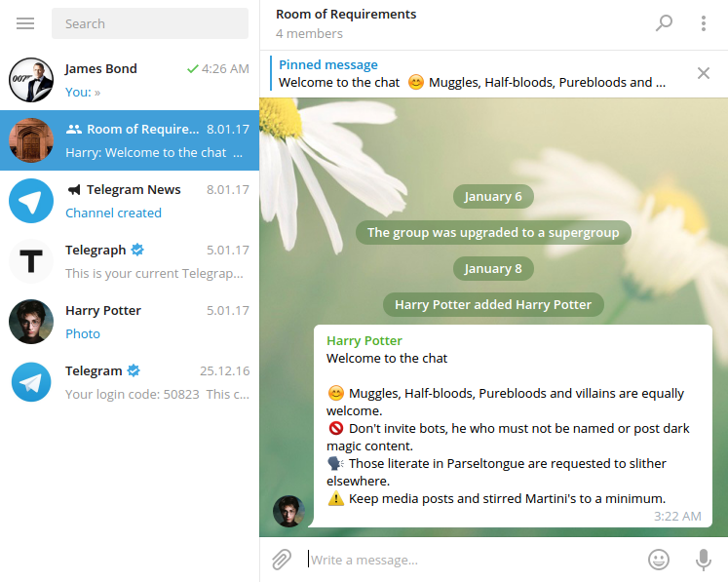Open the Telegraph chat

[130, 261]
